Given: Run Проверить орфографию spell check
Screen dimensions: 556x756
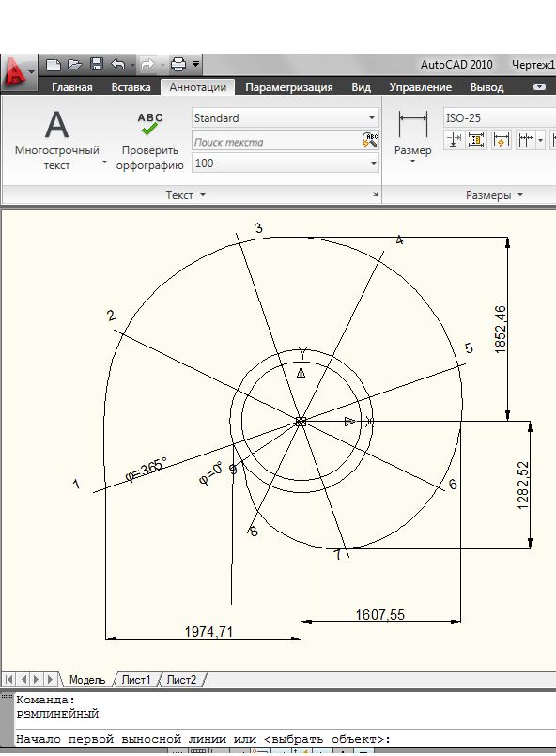Looking at the screenshot, I should (x=149, y=140).
